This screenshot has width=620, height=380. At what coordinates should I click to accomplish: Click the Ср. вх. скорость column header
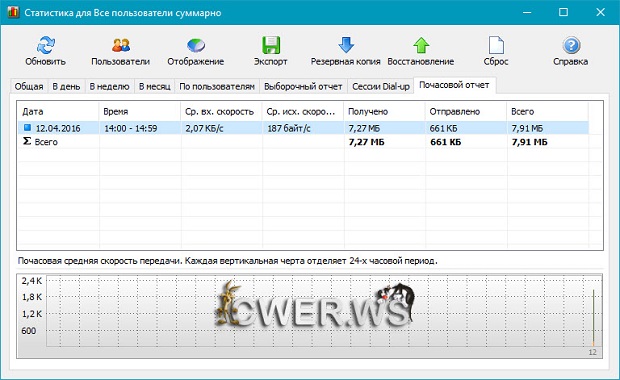(221, 112)
